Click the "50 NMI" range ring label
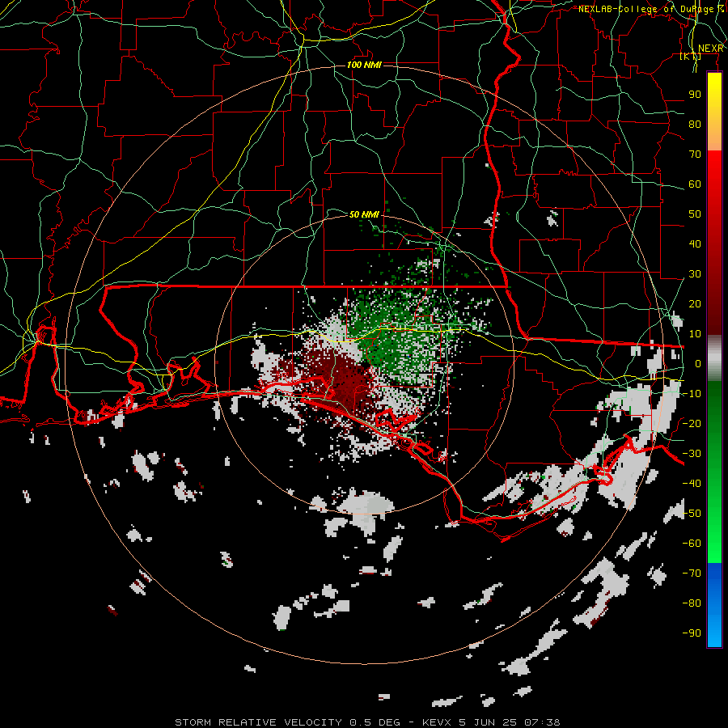728x728 pixels. [364, 214]
